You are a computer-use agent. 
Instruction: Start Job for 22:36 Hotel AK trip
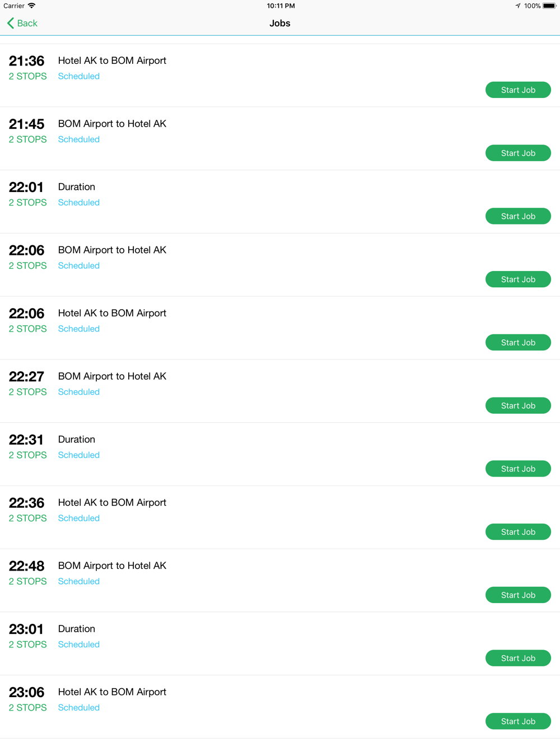coord(518,532)
